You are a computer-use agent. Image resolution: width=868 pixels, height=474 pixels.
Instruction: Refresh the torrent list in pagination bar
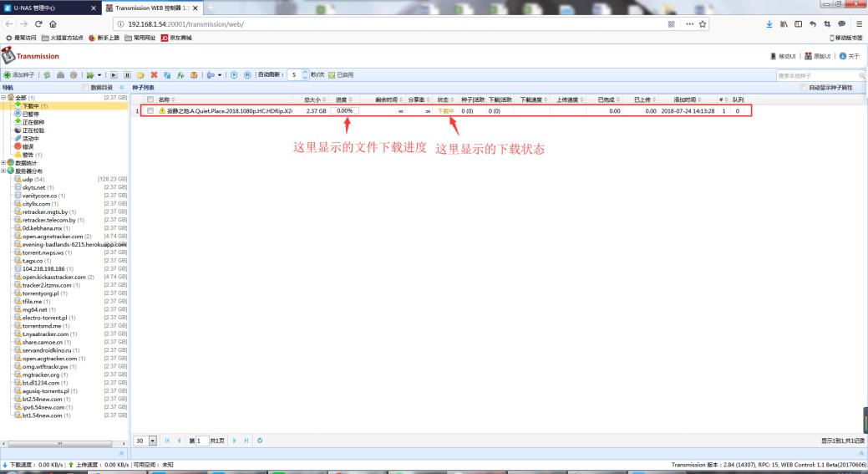click(x=260, y=441)
